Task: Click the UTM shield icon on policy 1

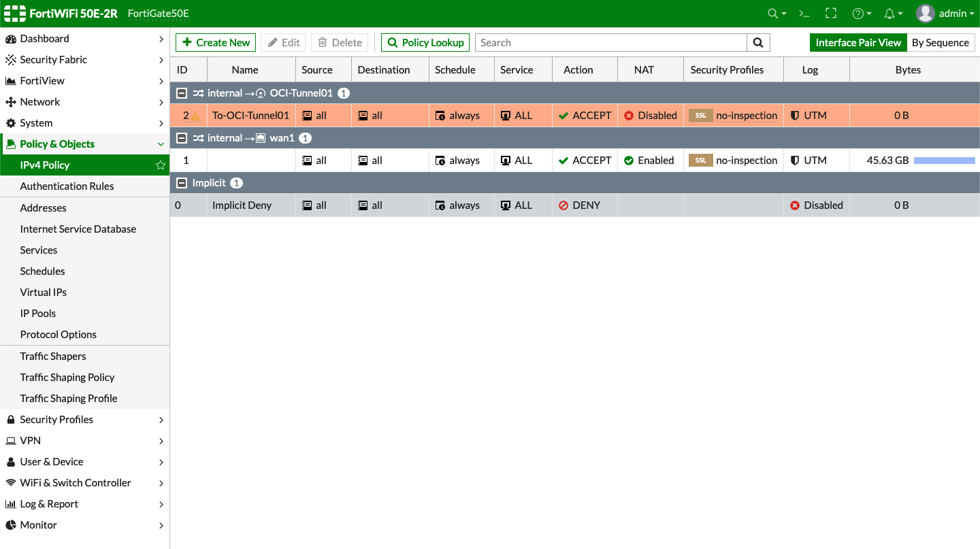Action: coord(796,161)
